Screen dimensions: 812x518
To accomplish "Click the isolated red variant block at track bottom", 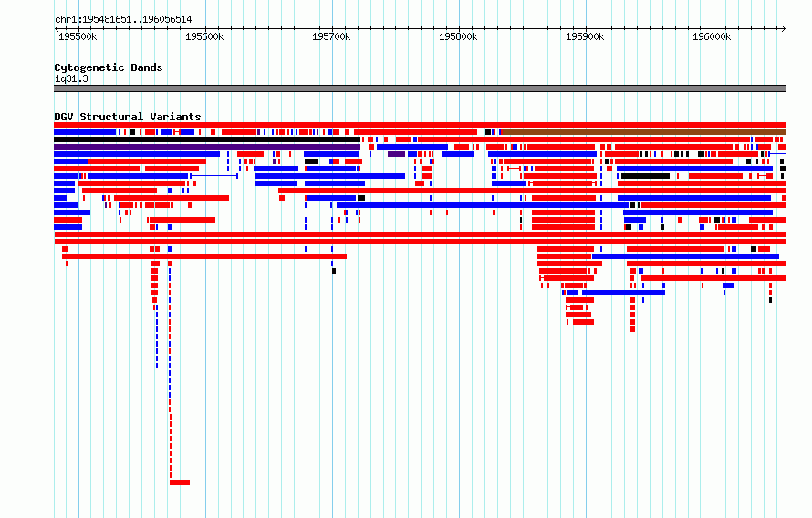I will (x=180, y=482).
